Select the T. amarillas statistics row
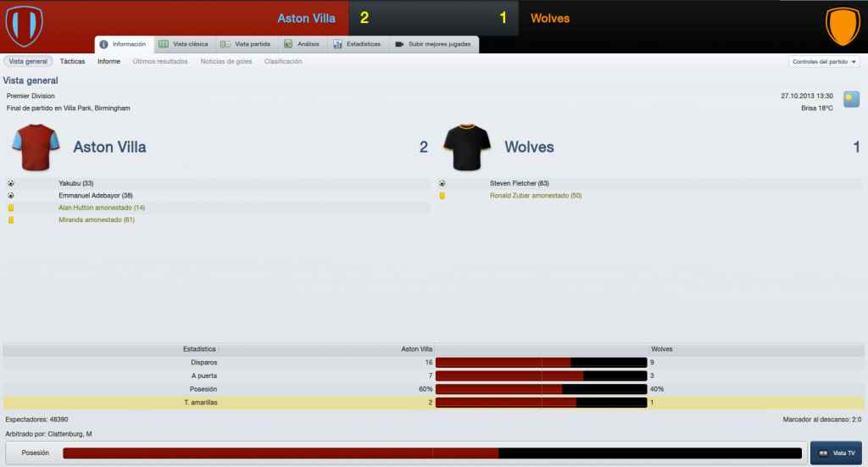The width and height of the screenshot is (868, 467). [433, 403]
